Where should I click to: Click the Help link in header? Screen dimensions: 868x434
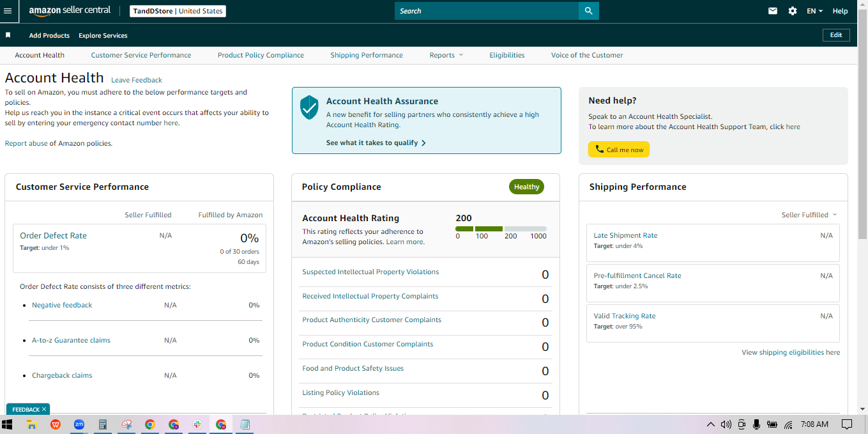tap(840, 11)
